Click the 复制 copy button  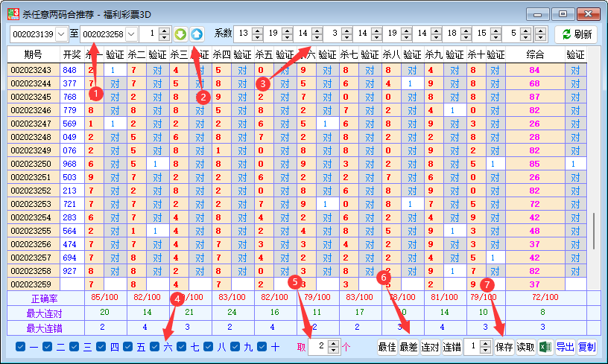pos(587,347)
